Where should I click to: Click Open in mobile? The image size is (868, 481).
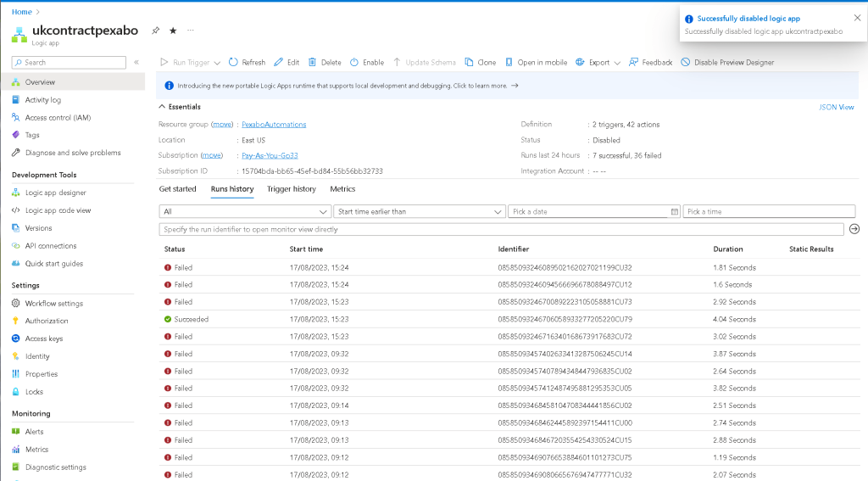[537, 62]
